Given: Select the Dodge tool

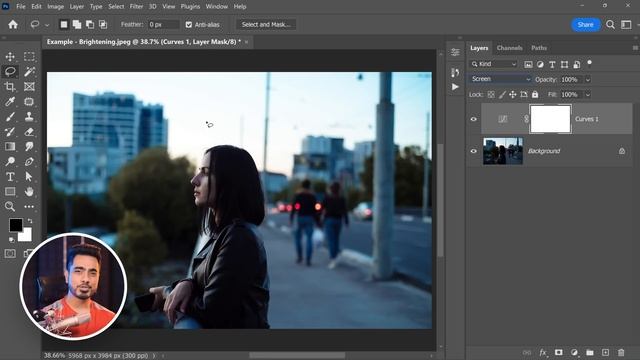Looking at the screenshot, I should coord(10,162).
